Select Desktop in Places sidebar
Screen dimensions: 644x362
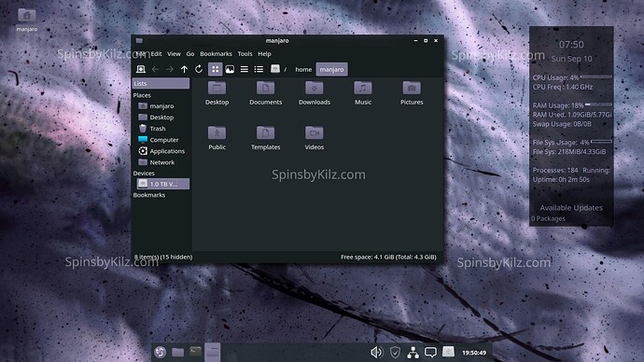coord(161,118)
